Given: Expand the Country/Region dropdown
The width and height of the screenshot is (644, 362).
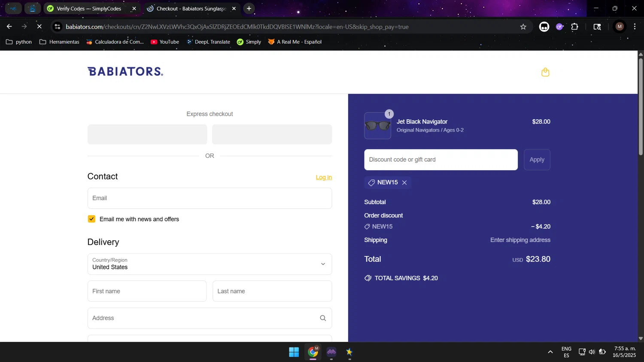Looking at the screenshot, I should 210,264.
